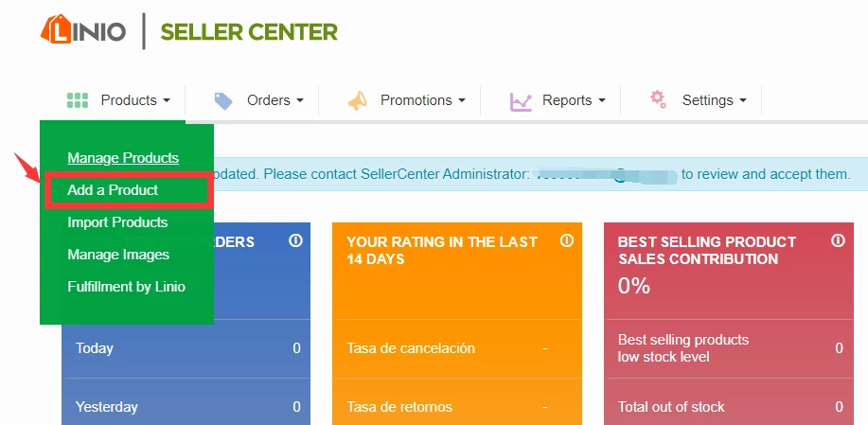
Task: Select Manage Products from menu
Action: pyautogui.click(x=123, y=158)
